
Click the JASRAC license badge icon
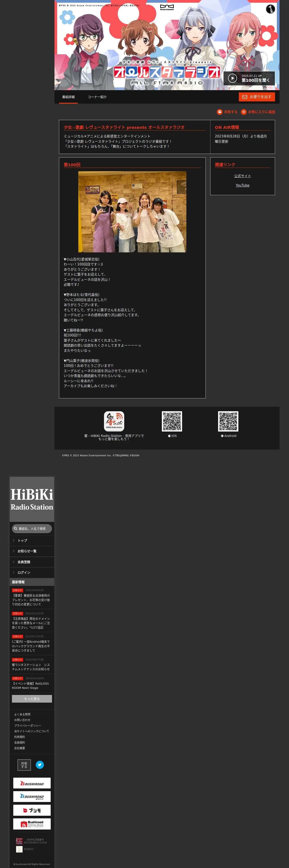19,841
